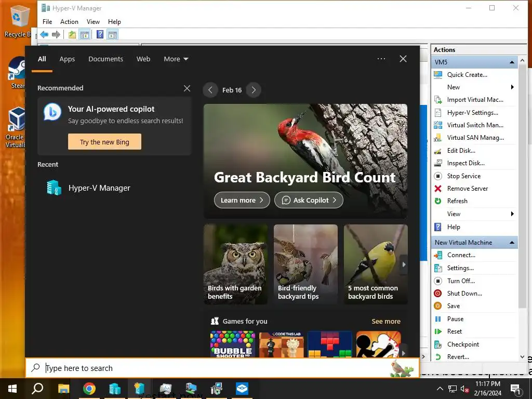Viewport: 532px width, 399px height.
Task: Open the More dropdown in search panel
Action: (176, 59)
